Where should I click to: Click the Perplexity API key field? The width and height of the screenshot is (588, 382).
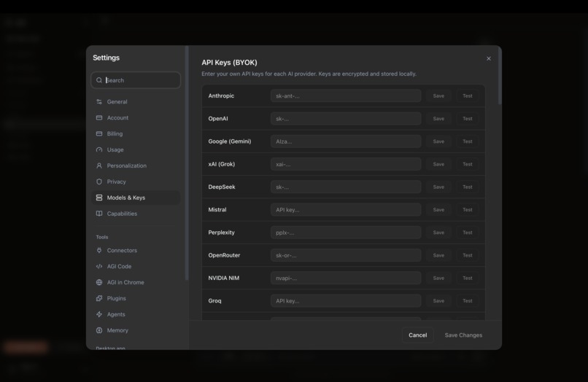coord(346,233)
